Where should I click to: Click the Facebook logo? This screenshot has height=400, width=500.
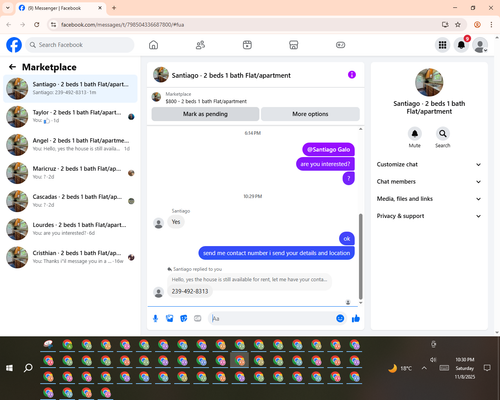tap(14, 45)
